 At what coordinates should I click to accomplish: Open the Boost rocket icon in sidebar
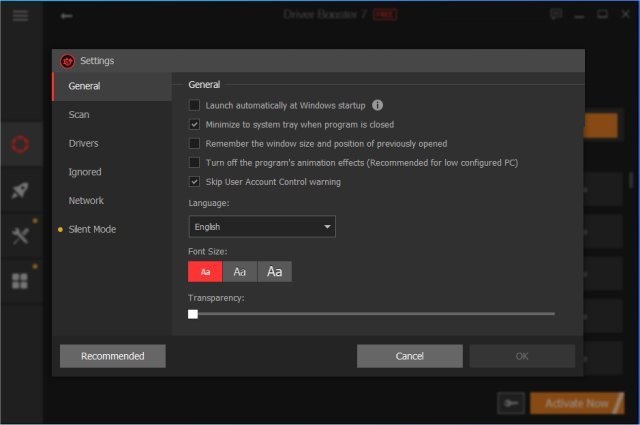point(20,190)
